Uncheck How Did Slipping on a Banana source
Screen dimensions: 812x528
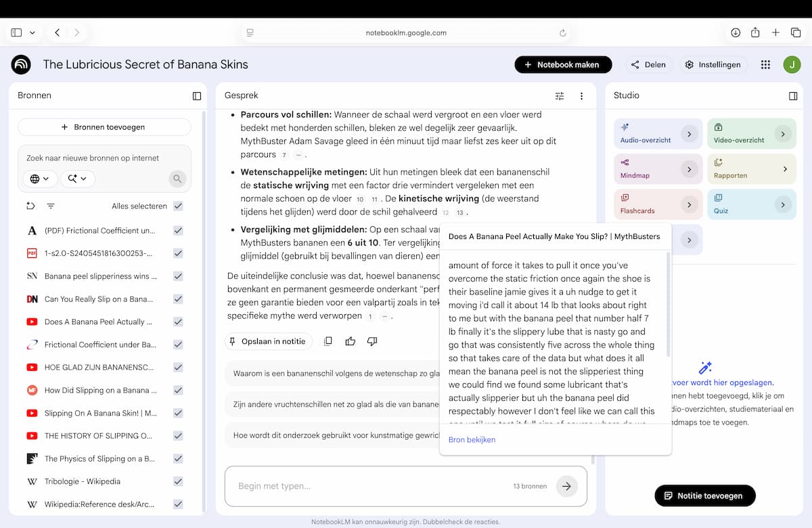click(x=178, y=390)
